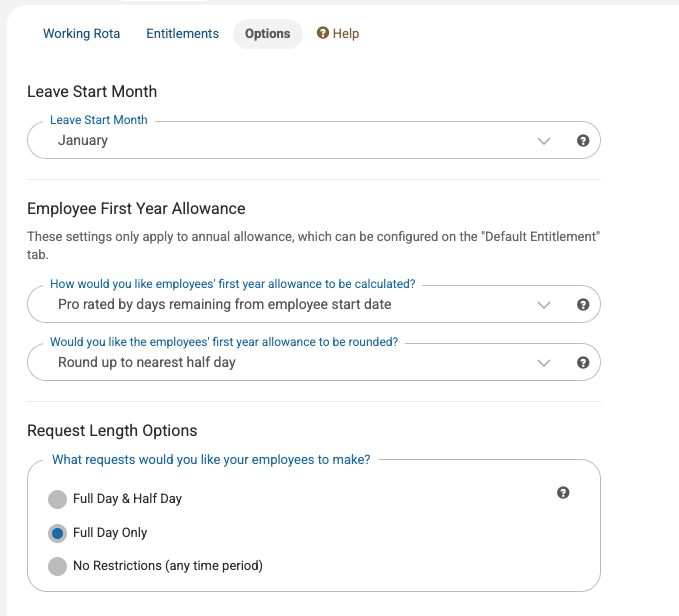Viewport: 679px width, 616px height.
Task: Click 'What requests would you like' legend
Action: click(211, 460)
